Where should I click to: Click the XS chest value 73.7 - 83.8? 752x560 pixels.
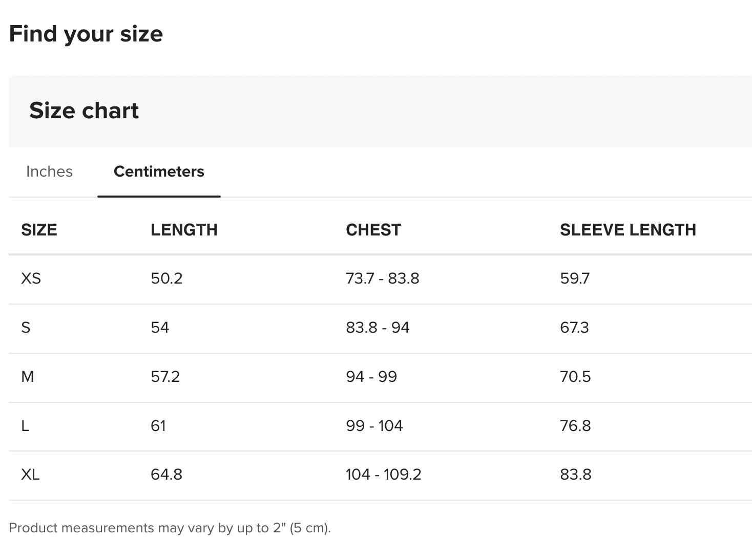[x=382, y=278]
